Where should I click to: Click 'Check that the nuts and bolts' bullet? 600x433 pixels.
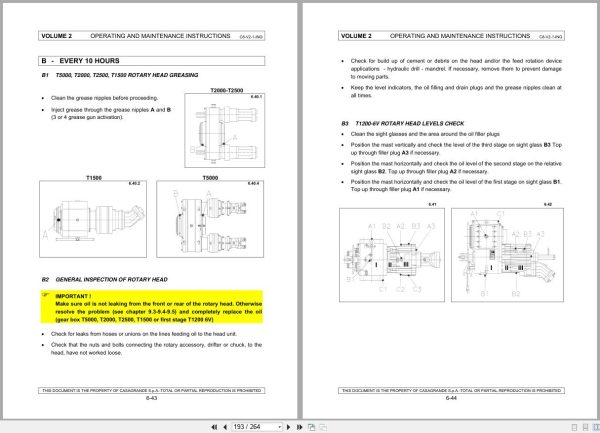[x=157, y=349]
